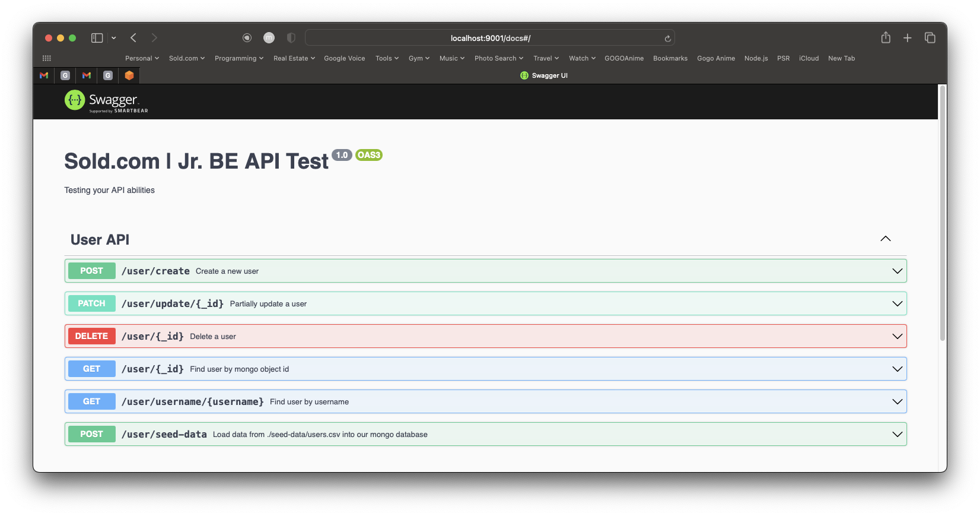The image size is (980, 516).
Task: Click the OAS3 version badge
Action: pyautogui.click(x=369, y=155)
